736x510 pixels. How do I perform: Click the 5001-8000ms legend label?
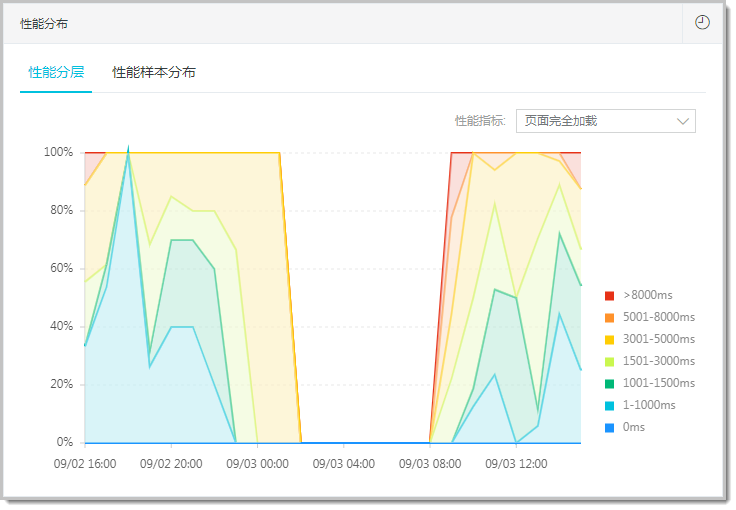click(x=659, y=317)
